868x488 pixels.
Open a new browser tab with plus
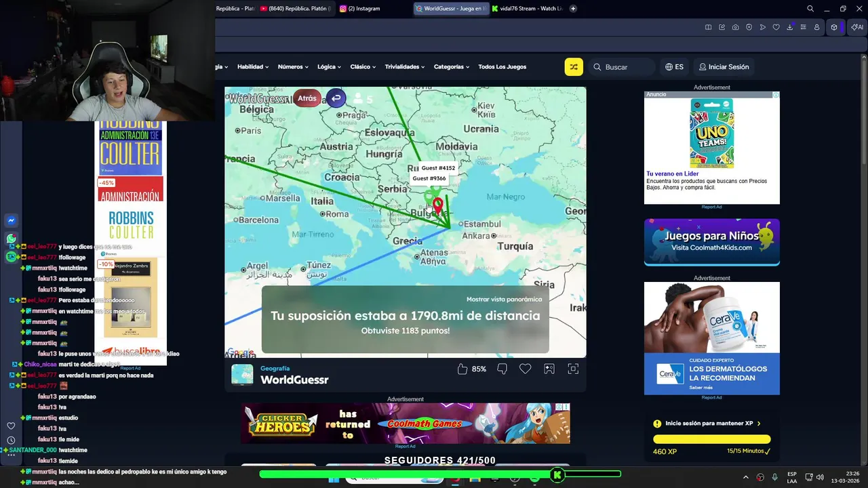point(573,9)
